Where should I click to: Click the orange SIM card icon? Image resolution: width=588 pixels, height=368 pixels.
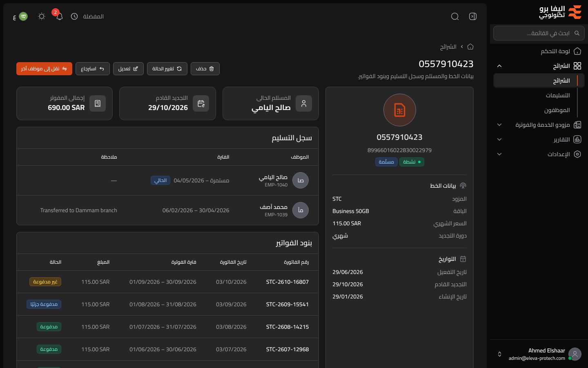tap(400, 110)
